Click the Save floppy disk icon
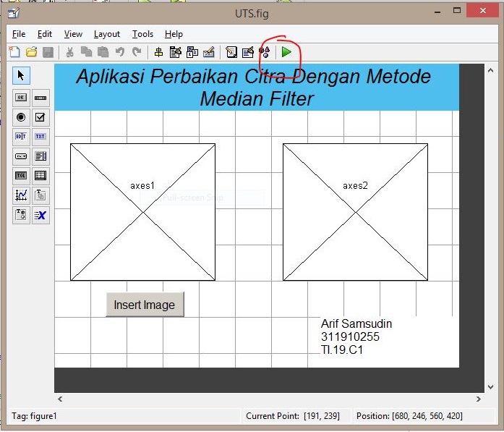Image resolution: width=504 pixels, height=432 pixels. [48, 52]
